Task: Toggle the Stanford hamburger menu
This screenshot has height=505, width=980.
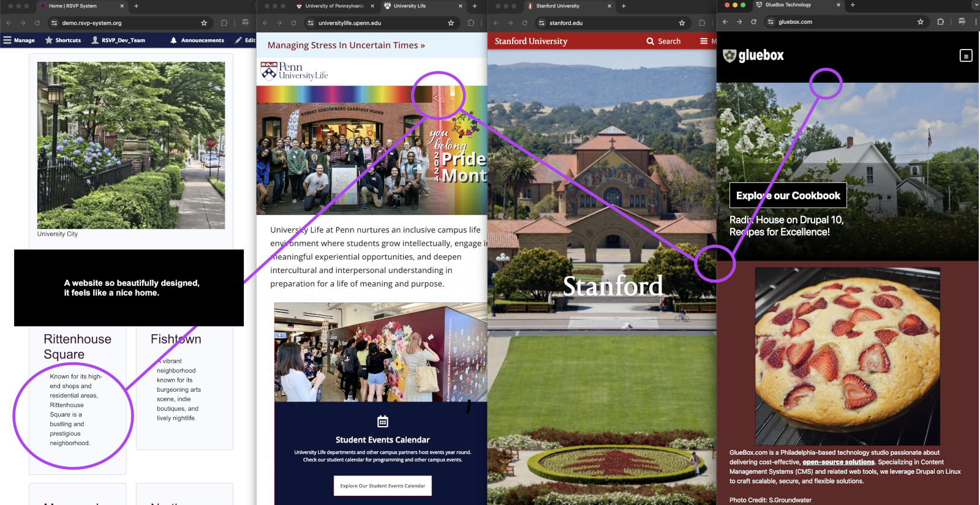Action: [x=704, y=42]
